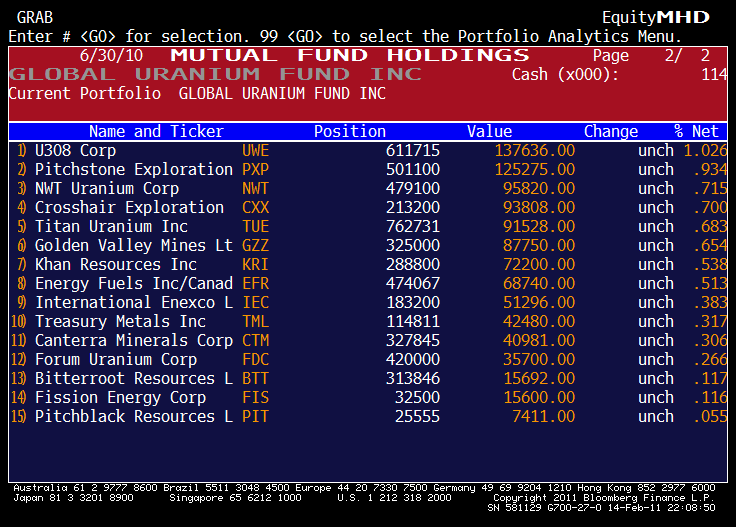736x527 pixels.
Task: Click the IEC ticker symbol
Action: (x=255, y=303)
